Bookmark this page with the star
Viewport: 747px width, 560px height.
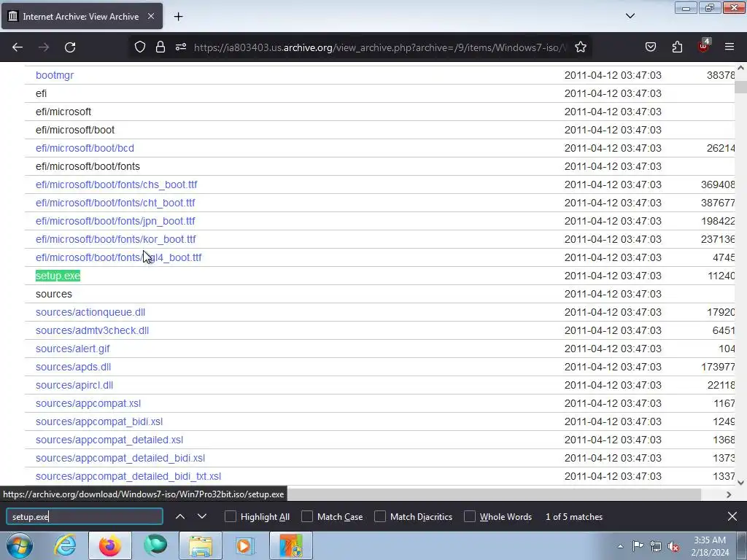pyautogui.click(x=580, y=47)
